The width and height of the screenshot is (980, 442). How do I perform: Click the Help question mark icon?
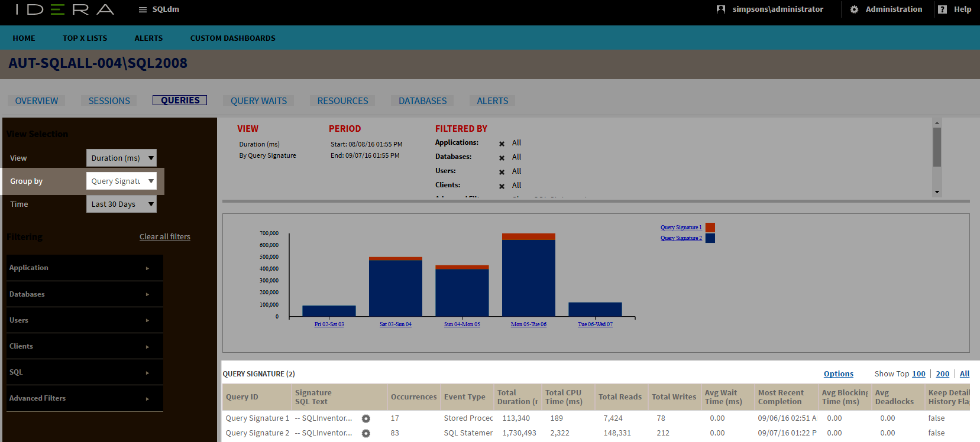point(943,9)
